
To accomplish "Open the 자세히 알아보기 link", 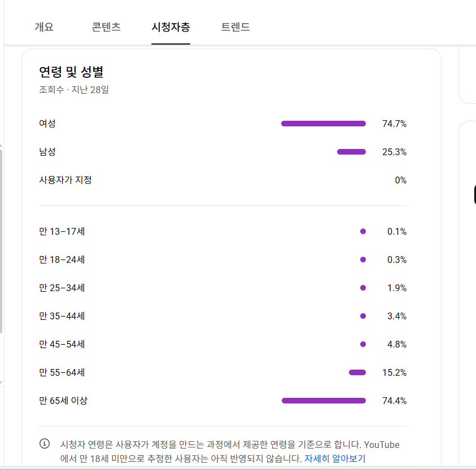I will (335, 459).
